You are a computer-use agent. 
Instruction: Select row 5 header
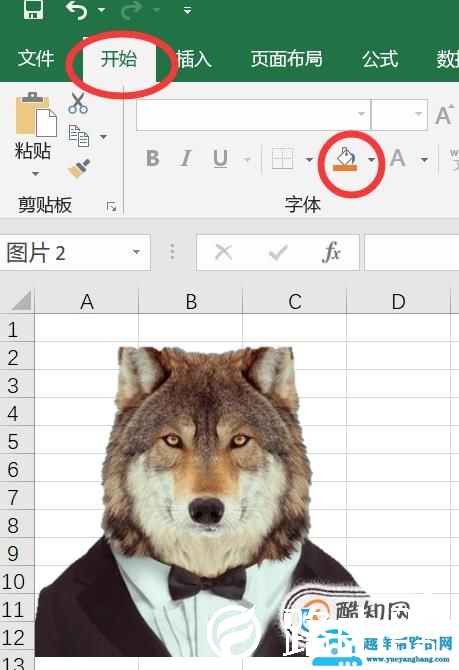[x=17, y=441]
